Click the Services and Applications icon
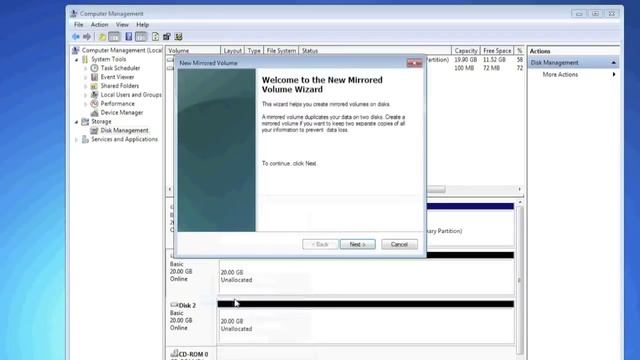This screenshot has height=360, width=640. pyautogui.click(x=85, y=140)
